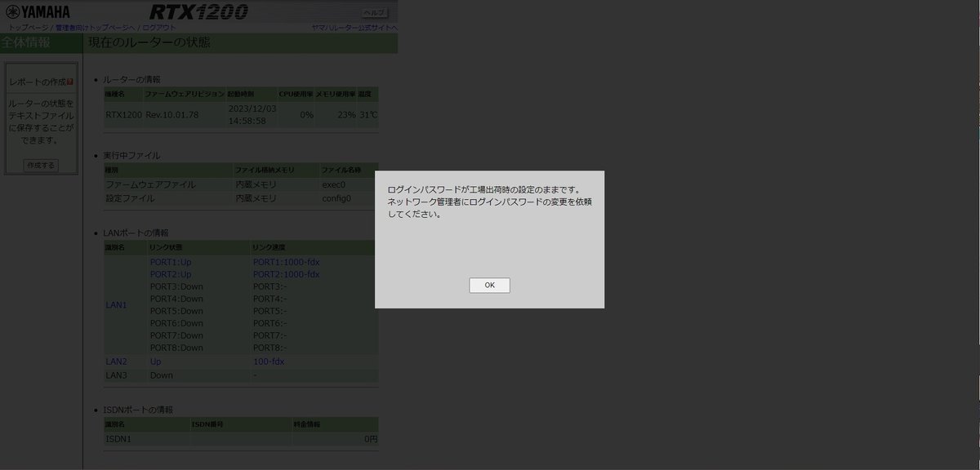Click the help icon beside レポートの作成

point(70,82)
